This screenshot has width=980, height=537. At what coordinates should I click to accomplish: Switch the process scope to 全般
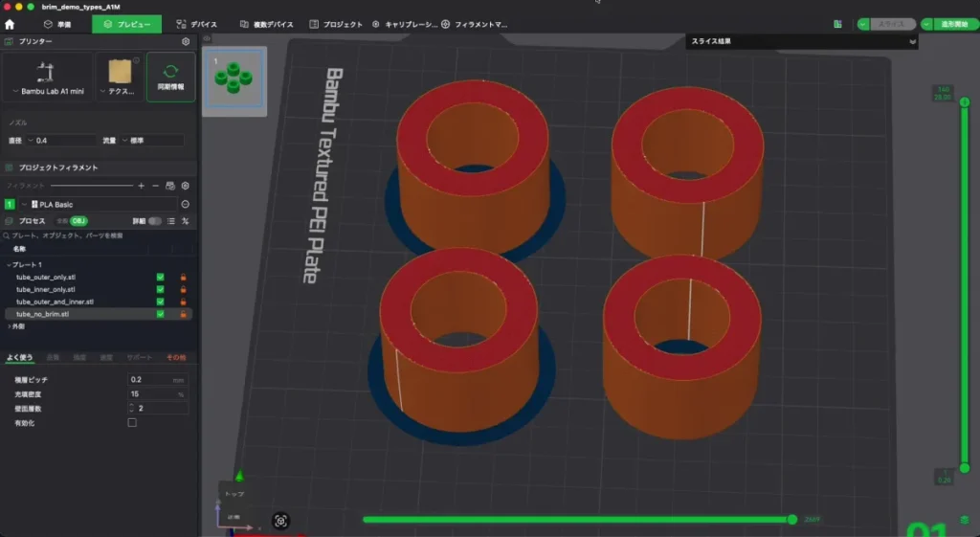62,221
